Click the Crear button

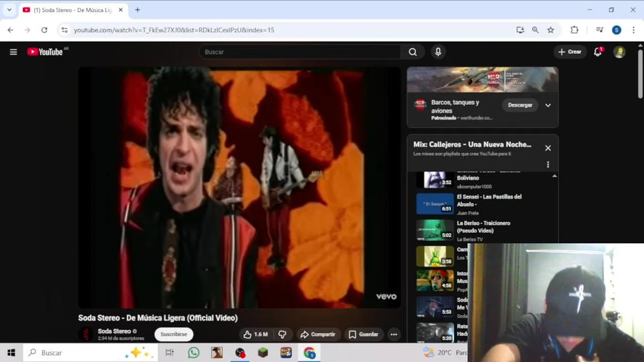[570, 52]
